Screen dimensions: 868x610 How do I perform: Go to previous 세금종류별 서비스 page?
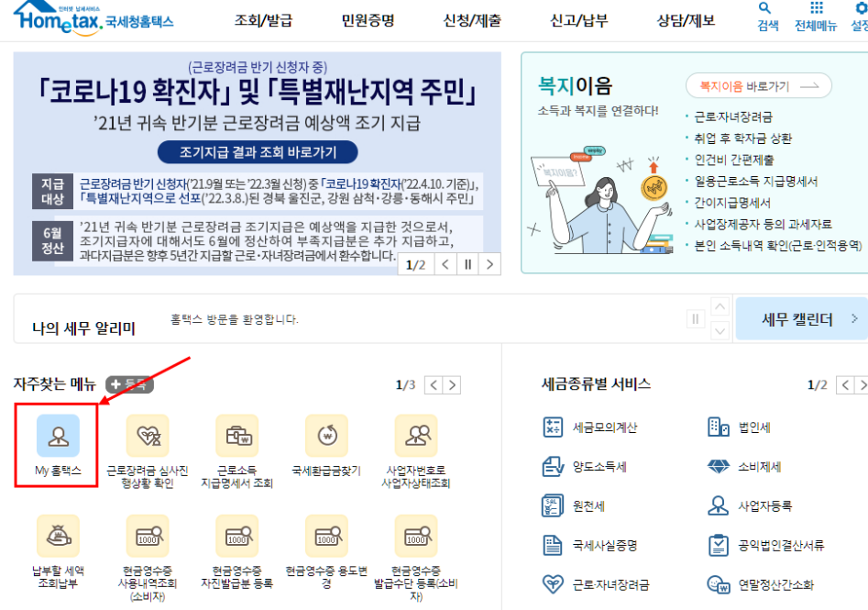(x=845, y=385)
